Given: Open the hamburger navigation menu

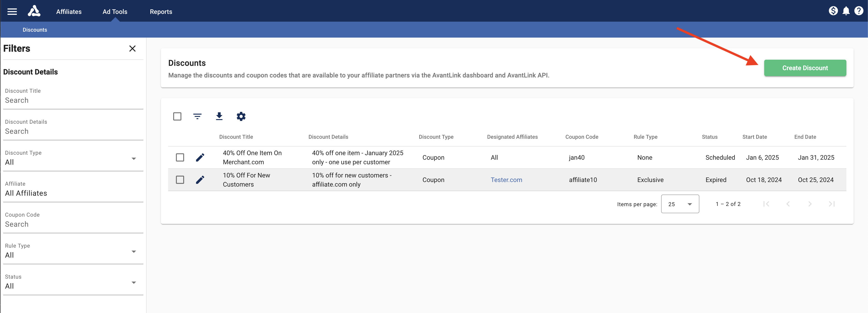Looking at the screenshot, I should 12,12.
